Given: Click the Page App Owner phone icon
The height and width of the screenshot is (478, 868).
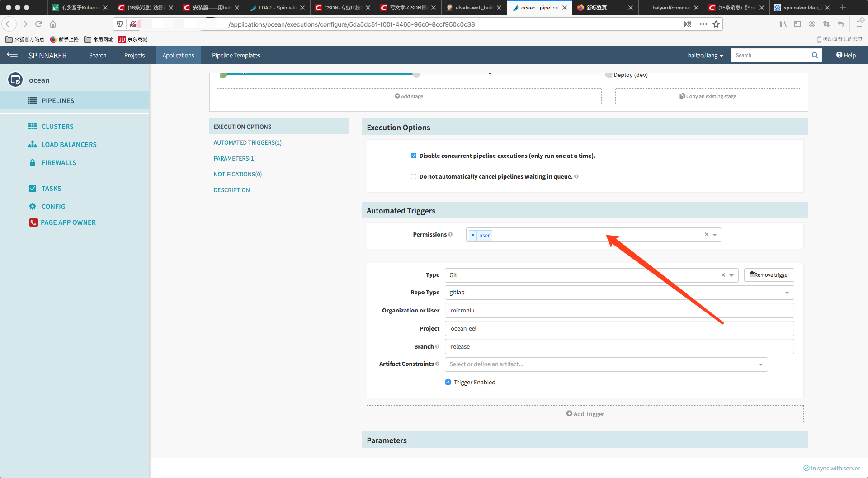Looking at the screenshot, I should (33, 222).
